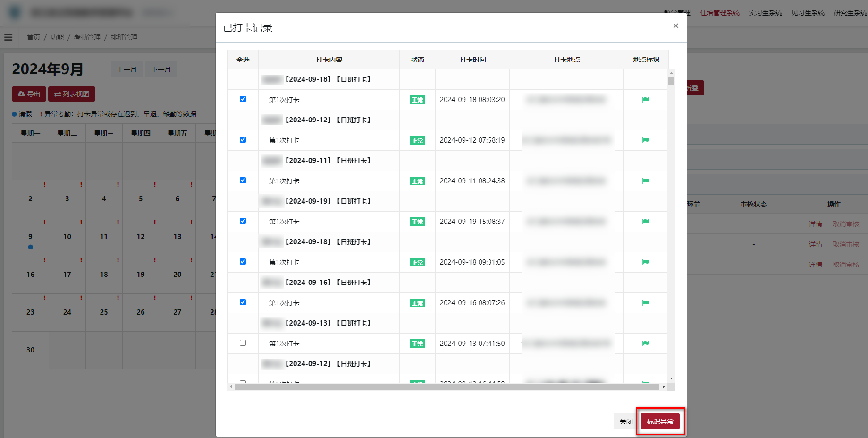Click the red exclamation mark on September 2
The height and width of the screenshot is (438, 868).
(44, 185)
